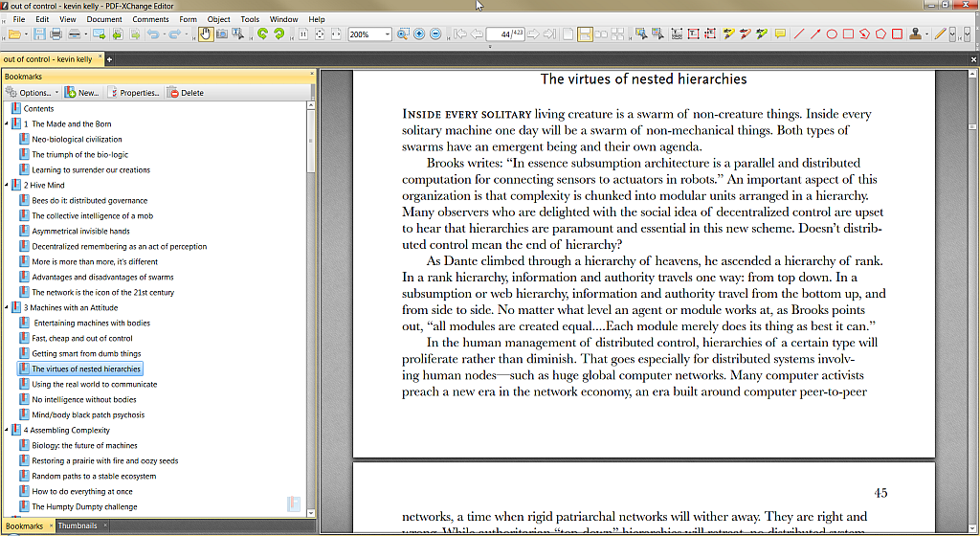The width and height of the screenshot is (980, 536).
Task: Rotate page counterclockwise
Action: coord(262,34)
